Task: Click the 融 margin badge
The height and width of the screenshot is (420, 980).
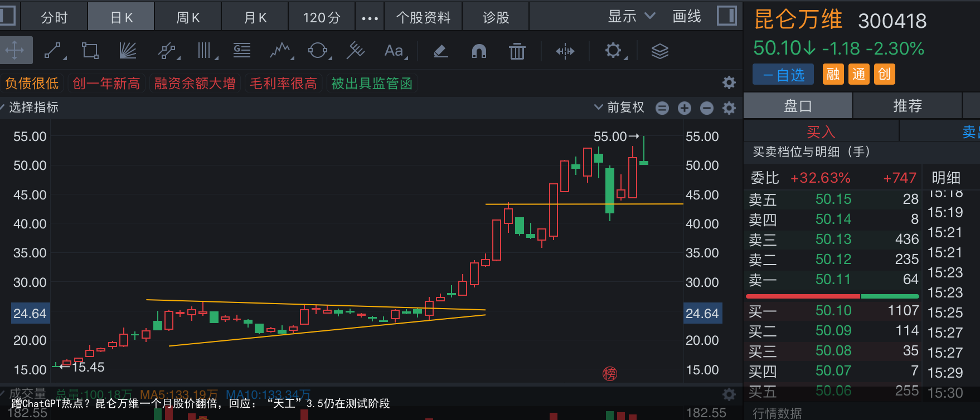Action: (x=833, y=74)
